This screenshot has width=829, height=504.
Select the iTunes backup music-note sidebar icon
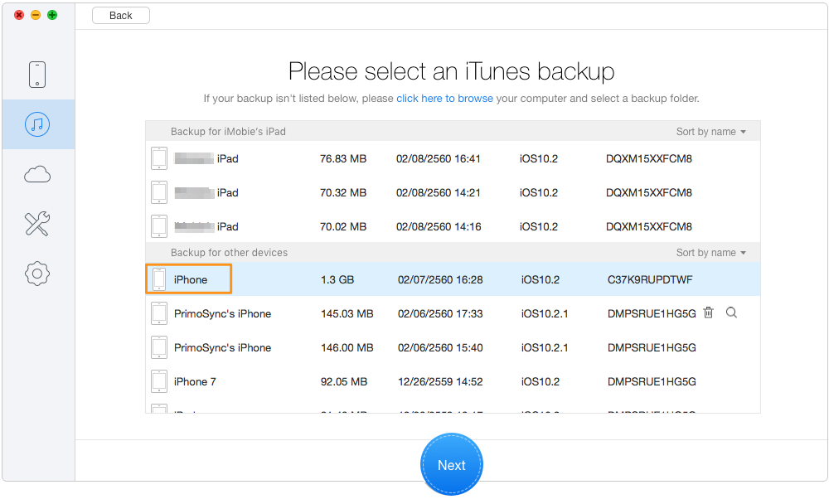tap(37, 124)
